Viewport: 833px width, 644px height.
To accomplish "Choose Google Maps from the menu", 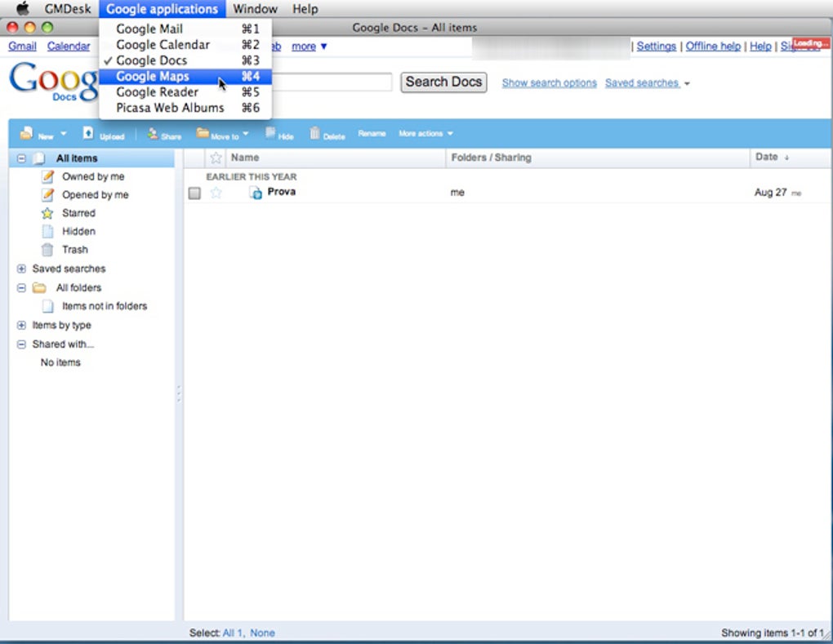I will click(185, 77).
